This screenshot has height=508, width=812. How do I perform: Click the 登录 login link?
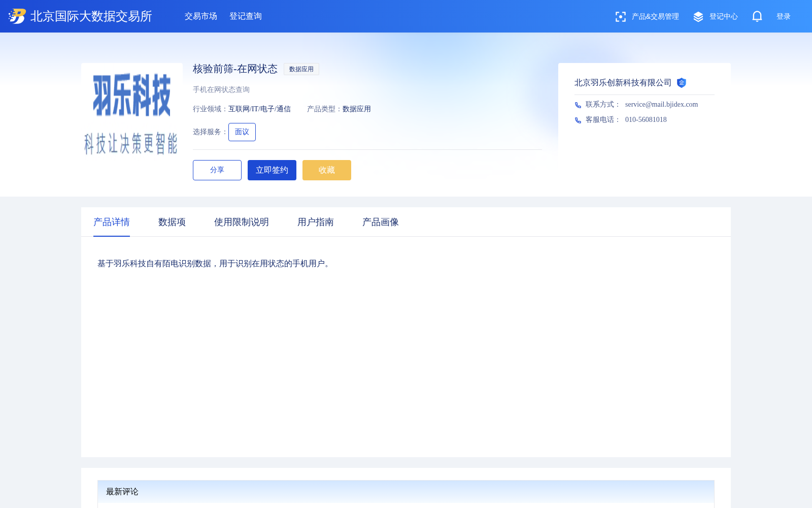point(784,17)
